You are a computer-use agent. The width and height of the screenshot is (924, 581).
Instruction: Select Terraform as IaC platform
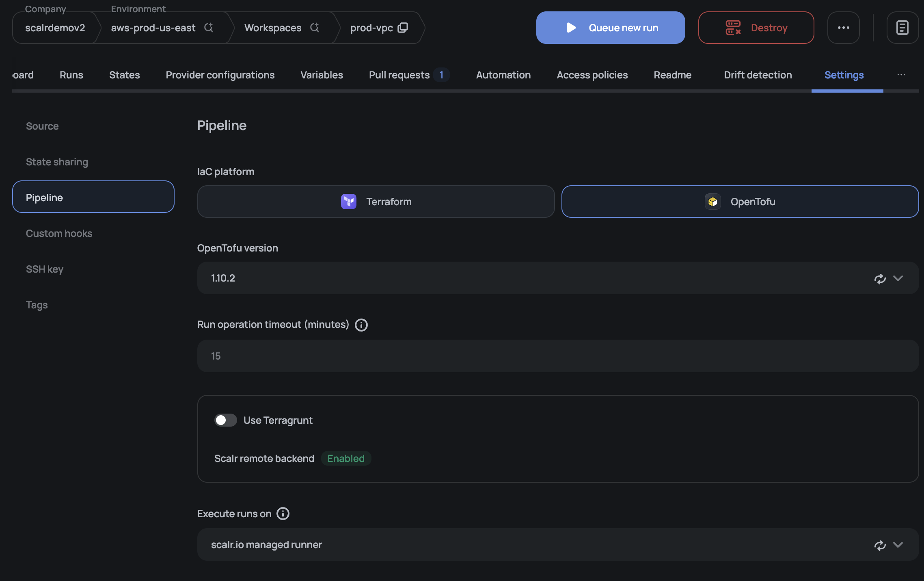(x=376, y=202)
